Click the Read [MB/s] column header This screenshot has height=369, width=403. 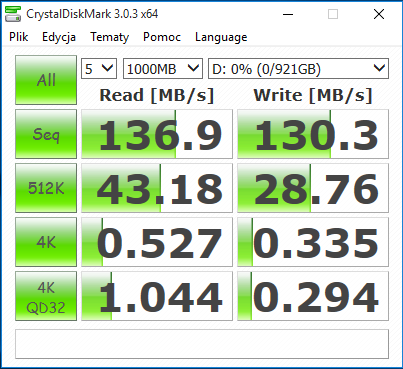coord(157,95)
